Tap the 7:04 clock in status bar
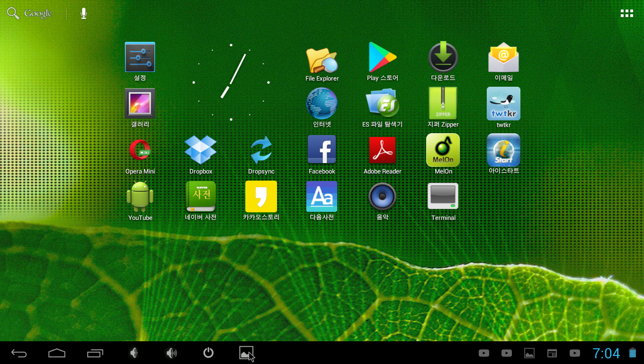 [x=606, y=353]
